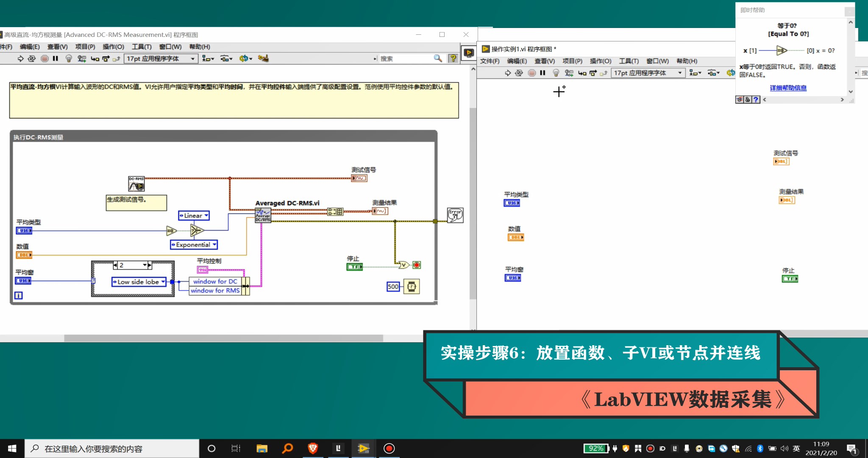Click Wait (ms) timer icon beside 500
Screen dimensions: 868x458
412,287
